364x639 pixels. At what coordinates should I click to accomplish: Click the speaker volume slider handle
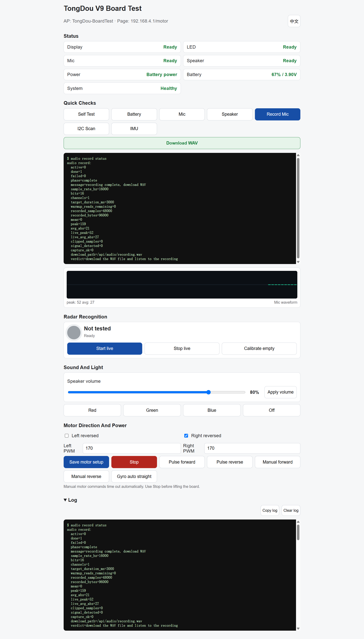pyautogui.click(x=209, y=392)
